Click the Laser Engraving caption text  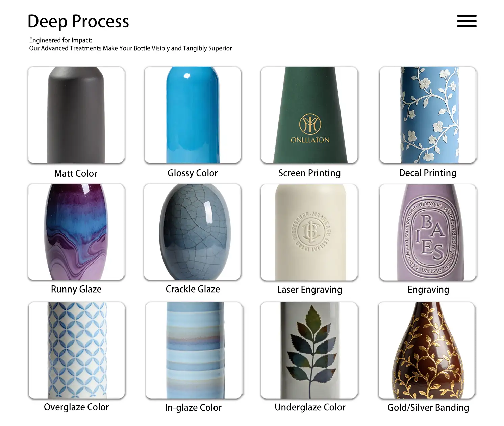(309, 290)
